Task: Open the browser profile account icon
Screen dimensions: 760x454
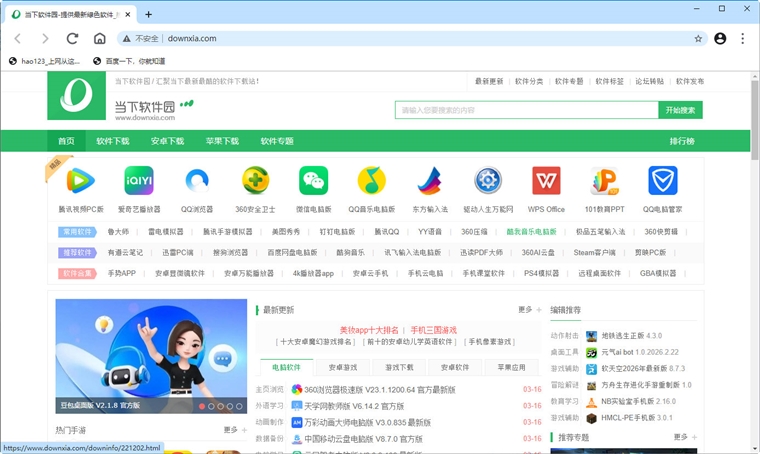Action: pyautogui.click(x=720, y=38)
